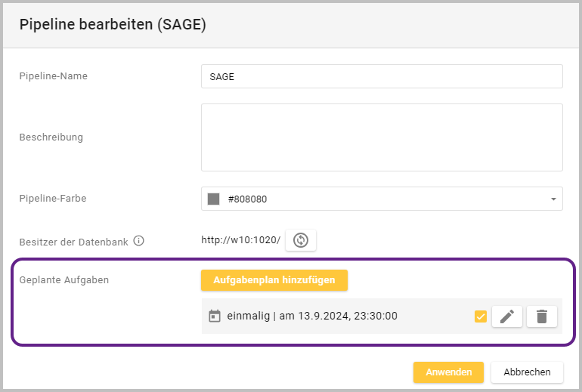Open the color combo box showing #808080
Image resolution: width=582 pixels, height=392 pixels.
(382, 199)
